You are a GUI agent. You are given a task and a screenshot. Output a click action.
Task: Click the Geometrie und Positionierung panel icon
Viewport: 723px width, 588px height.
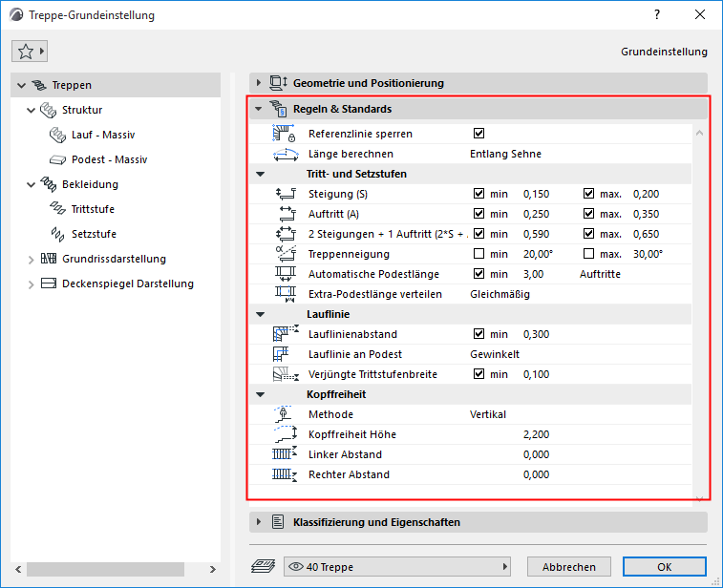pos(278,83)
